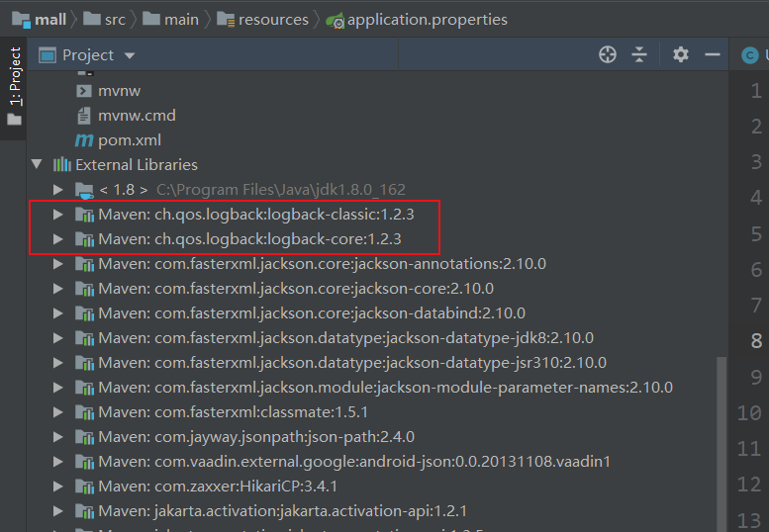Expand jackson-module-parameter-names:2.10.0 library
The width and height of the screenshot is (769, 532).
57,387
